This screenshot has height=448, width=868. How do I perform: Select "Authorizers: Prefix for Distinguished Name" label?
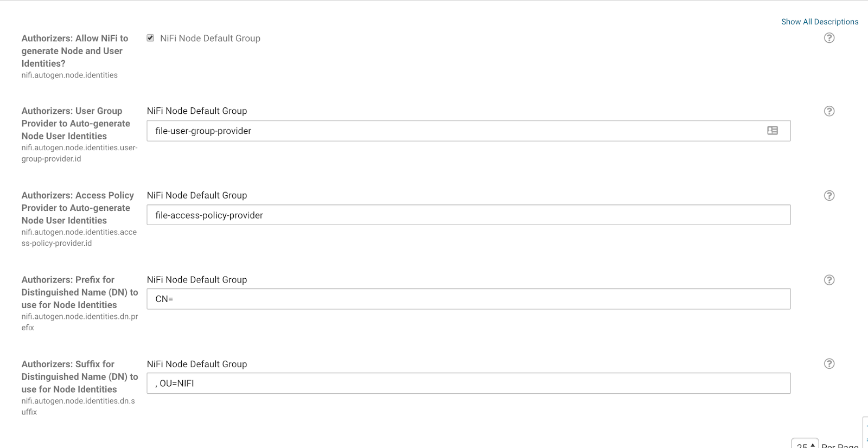pos(79,292)
